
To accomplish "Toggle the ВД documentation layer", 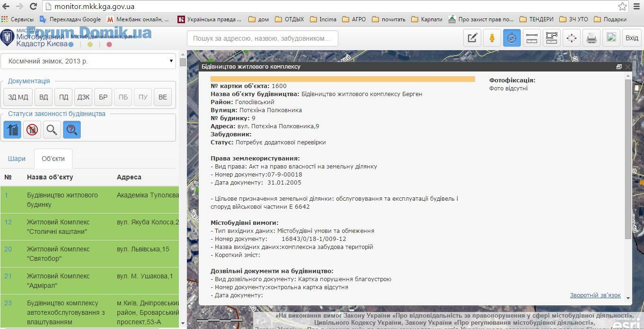I will tap(44, 97).
